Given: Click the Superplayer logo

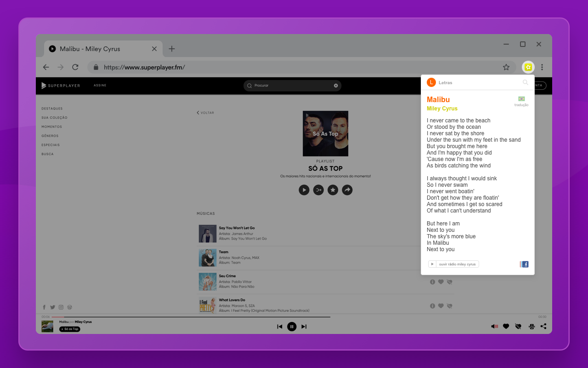Looking at the screenshot, I should (61, 86).
